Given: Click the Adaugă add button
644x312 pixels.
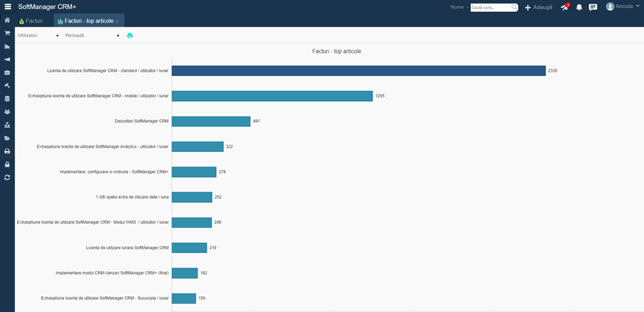Looking at the screenshot, I should (538, 7).
